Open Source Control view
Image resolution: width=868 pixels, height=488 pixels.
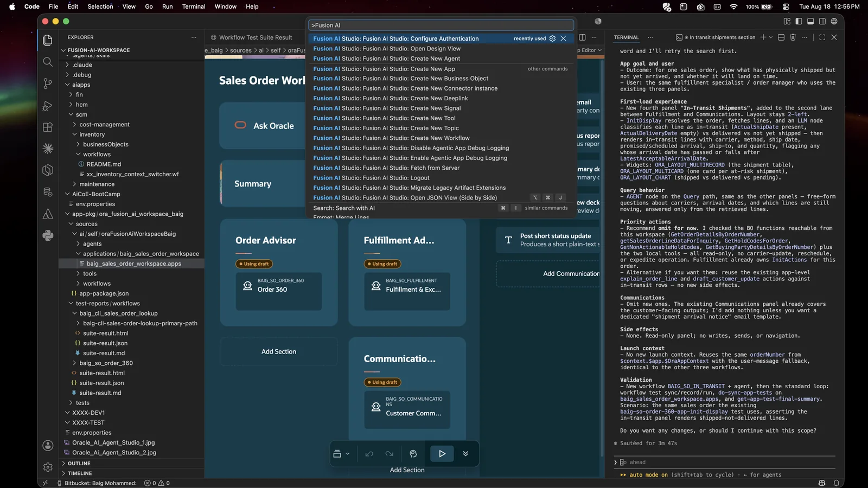point(48,84)
